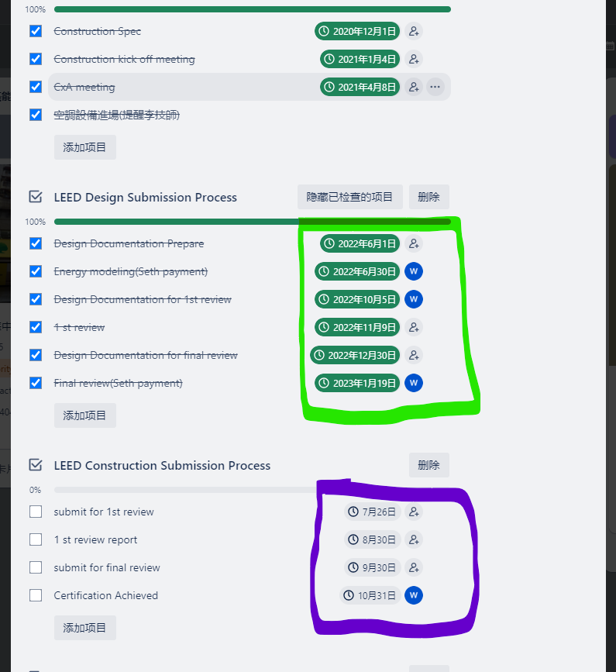Uncheck Construction Spec checkbox
The width and height of the screenshot is (616, 672).
pyautogui.click(x=36, y=31)
